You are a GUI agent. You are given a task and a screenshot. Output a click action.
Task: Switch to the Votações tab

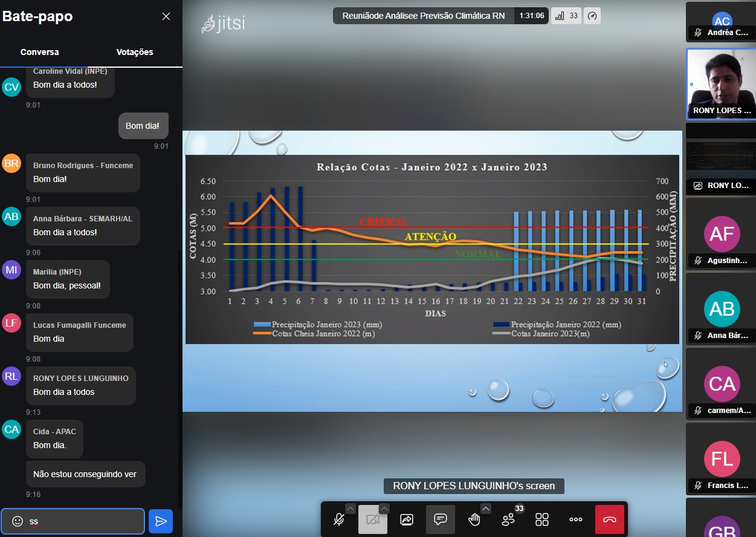[135, 52]
